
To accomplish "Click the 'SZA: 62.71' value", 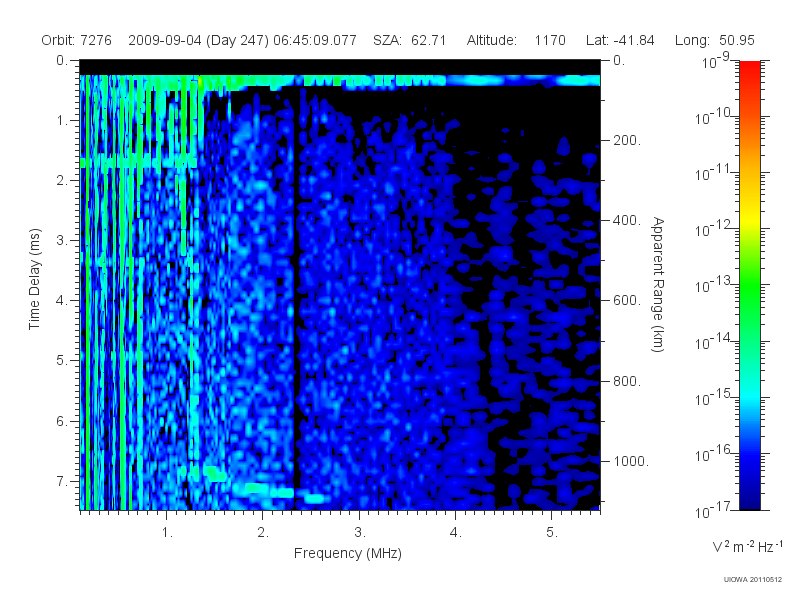I will (x=410, y=40).
